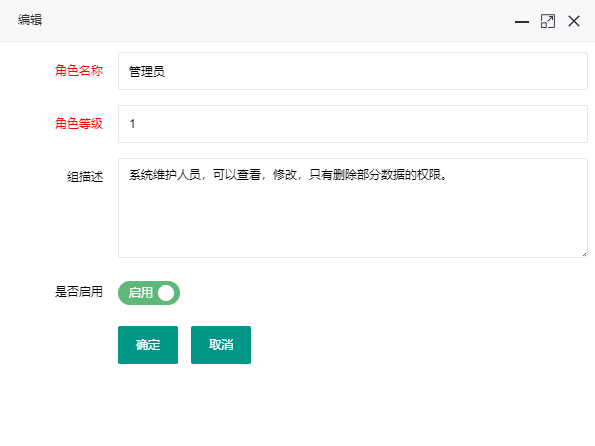The height and width of the screenshot is (446, 595).
Task: Confirm changes with the 确定 button
Action: [148, 345]
